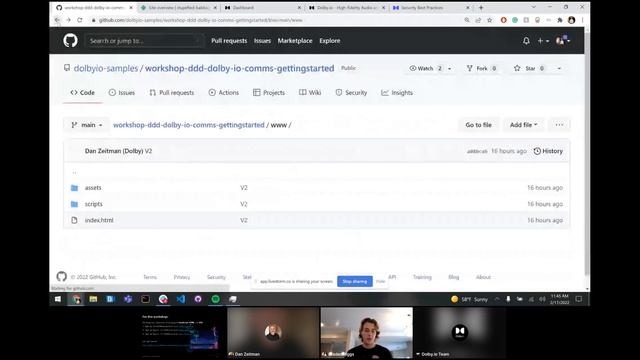Open File Explorer from taskbar
Image resolution: width=640 pixels, height=360 pixels.
(93, 299)
